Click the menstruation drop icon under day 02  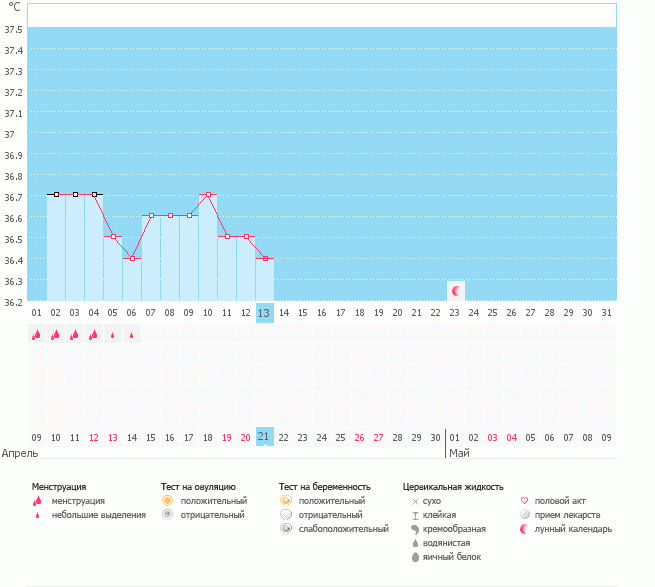tap(56, 336)
